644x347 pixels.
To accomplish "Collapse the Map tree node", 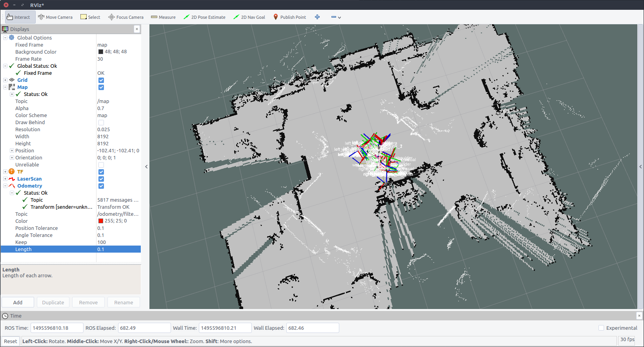I will 5,87.
